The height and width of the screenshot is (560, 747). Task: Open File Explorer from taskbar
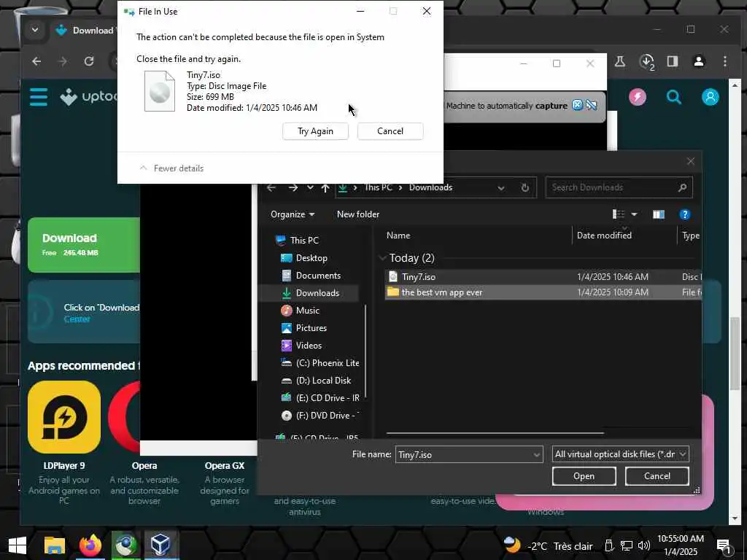[54, 545]
